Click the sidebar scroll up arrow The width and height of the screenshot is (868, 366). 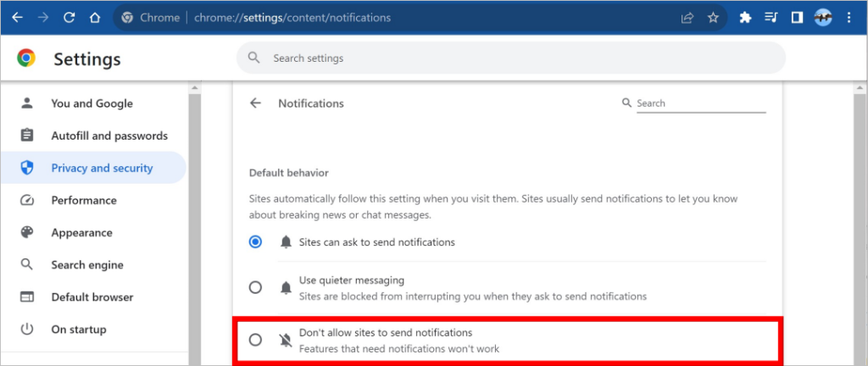pyautogui.click(x=194, y=87)
